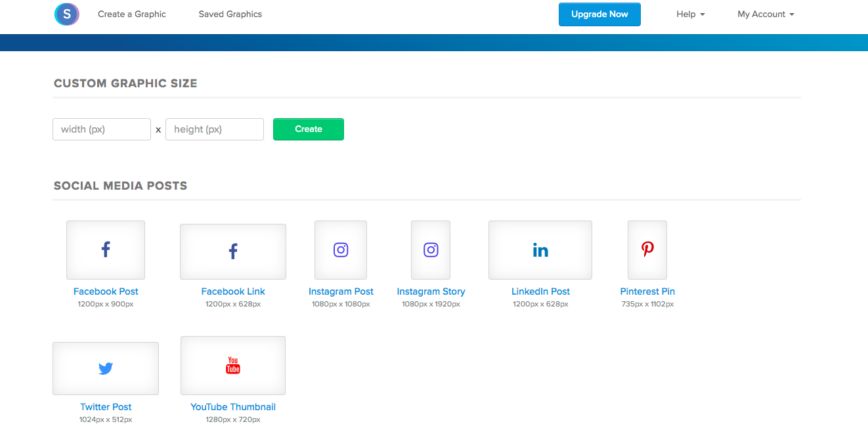
Task: Open the LinkedIn Post text link
Action: click(540, 291)
